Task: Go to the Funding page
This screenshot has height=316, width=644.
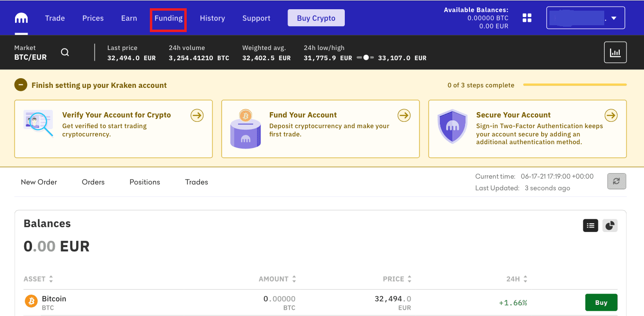Action: click(x=168, y=18)
